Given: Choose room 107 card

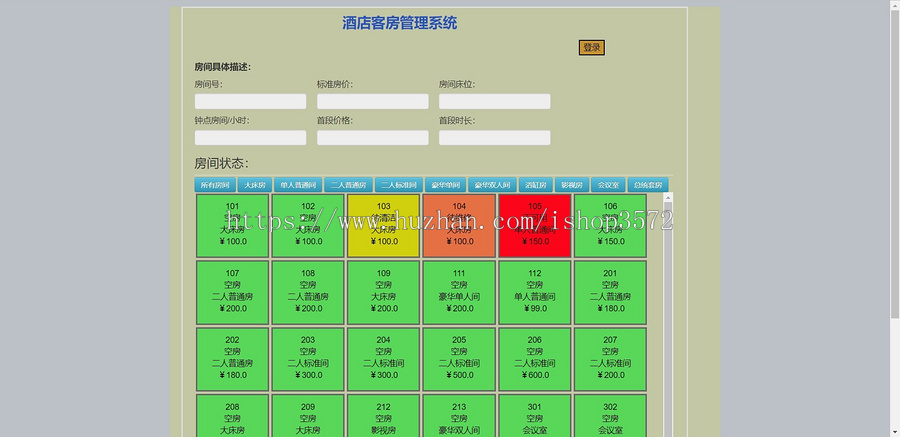Looking at the screenshot, I should [232, 292].
